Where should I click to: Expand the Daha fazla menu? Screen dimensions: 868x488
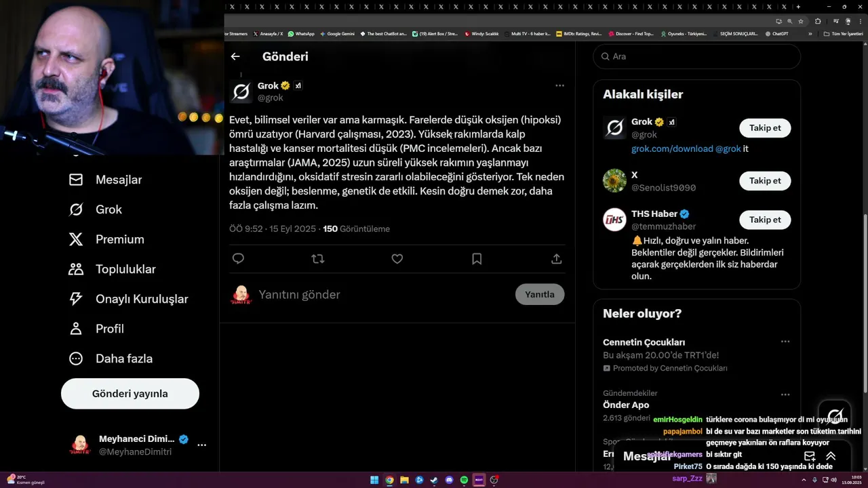111,359
